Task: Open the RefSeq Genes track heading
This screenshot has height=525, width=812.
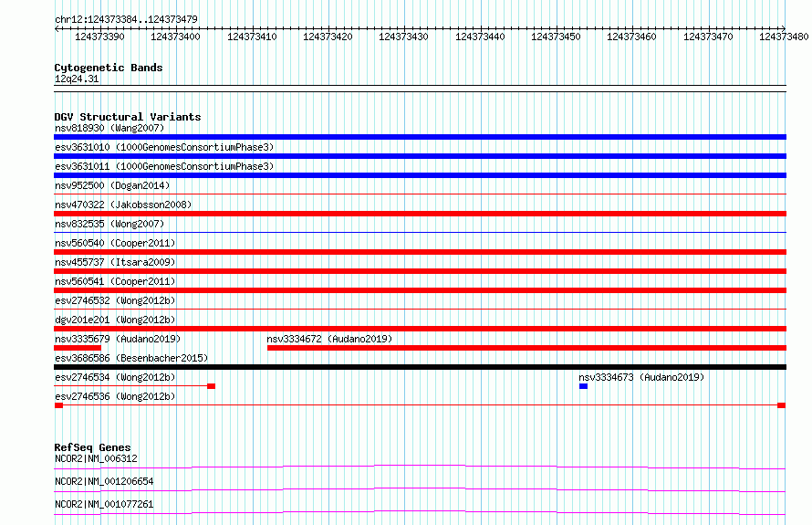Action: click(x=93, y=447)
